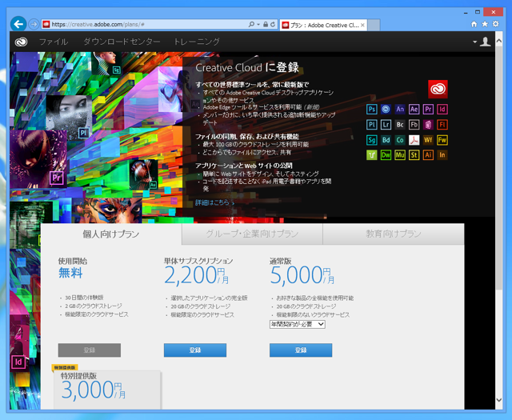
Task: Open a new blank browser tab
Action: 374,25
